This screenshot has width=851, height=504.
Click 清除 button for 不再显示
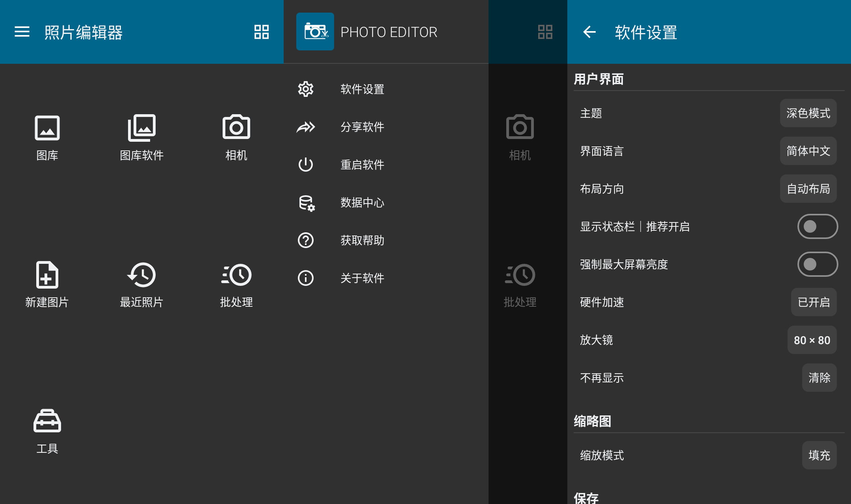point(819,378)
